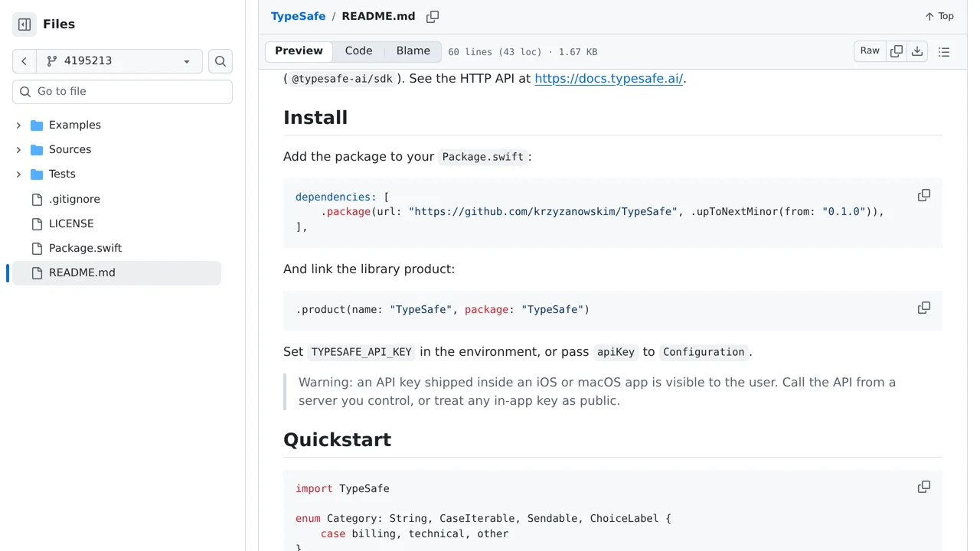Click the TypeSafe breadcrumb link
The image size is (980, 551).
pyautogui.click(x=298, y=16)
